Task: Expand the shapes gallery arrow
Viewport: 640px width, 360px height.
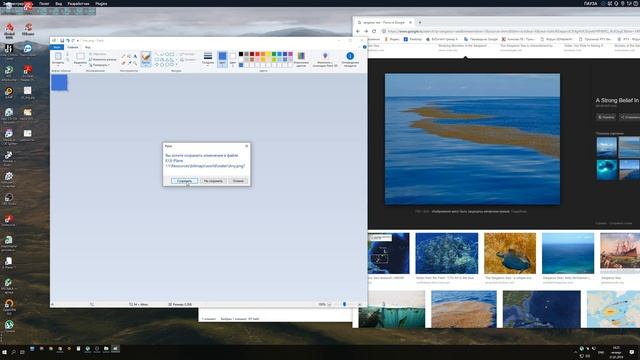Action: click(176, 64)
